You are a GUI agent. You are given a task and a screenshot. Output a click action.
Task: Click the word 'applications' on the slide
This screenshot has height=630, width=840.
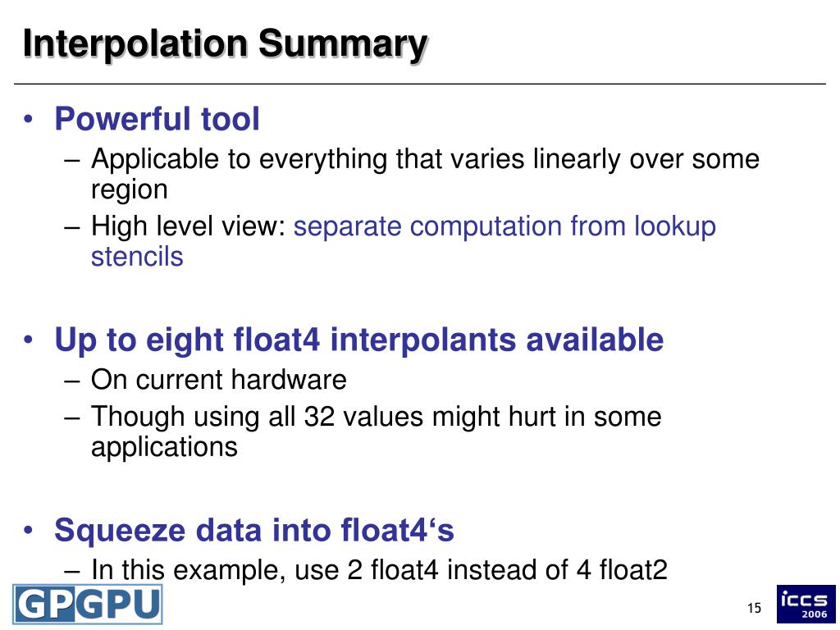[164, 447]
